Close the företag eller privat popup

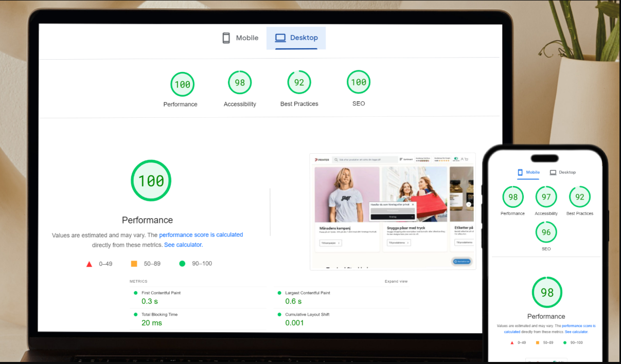pyautogui.click(x=413, y=204)
